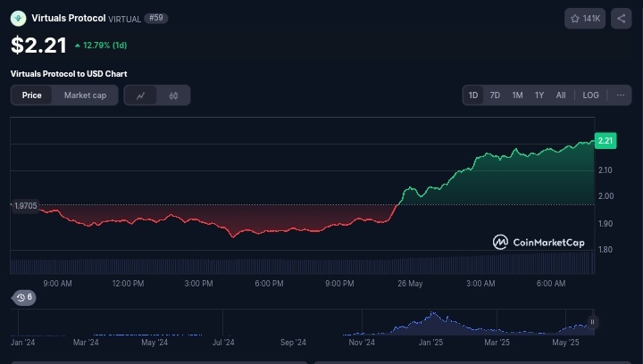Click the green 2.21 current price label
This screenshot has width=643, height=364.
pyautogui.click(x=605, y=141)
